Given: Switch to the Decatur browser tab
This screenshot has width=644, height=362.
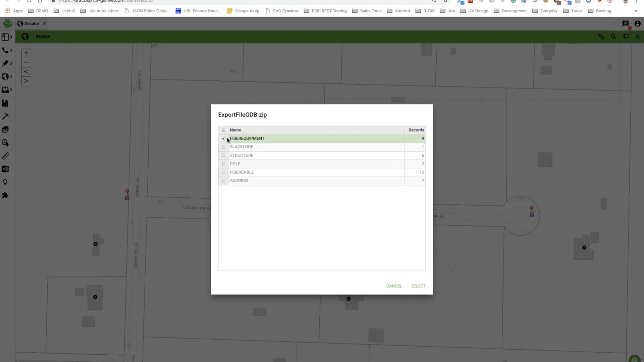Looking at the screenshot, I should tap(32, 23).
